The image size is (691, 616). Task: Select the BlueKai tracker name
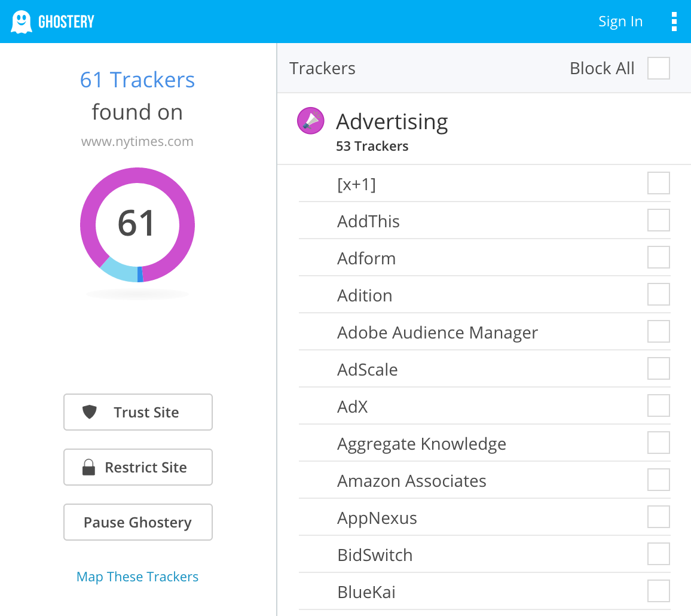366,591
